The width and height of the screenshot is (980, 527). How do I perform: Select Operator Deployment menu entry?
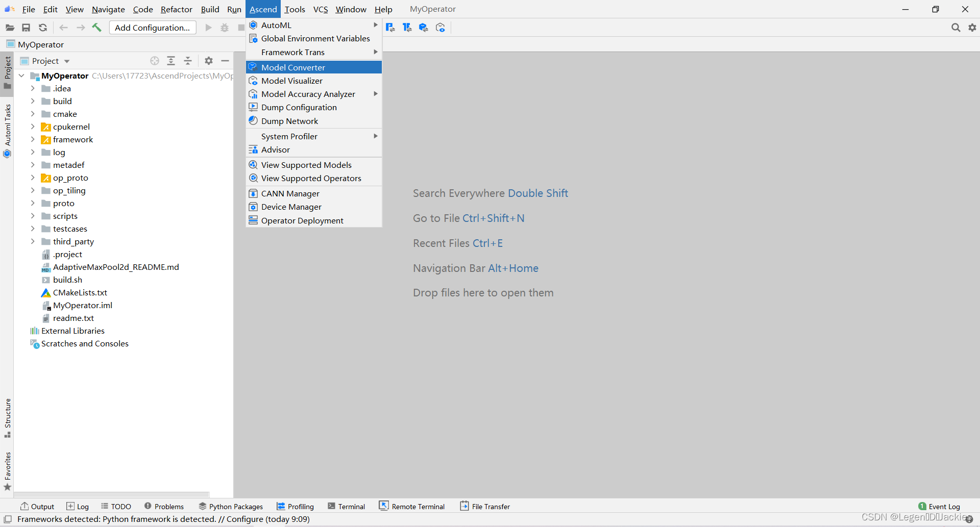point(314,220)
